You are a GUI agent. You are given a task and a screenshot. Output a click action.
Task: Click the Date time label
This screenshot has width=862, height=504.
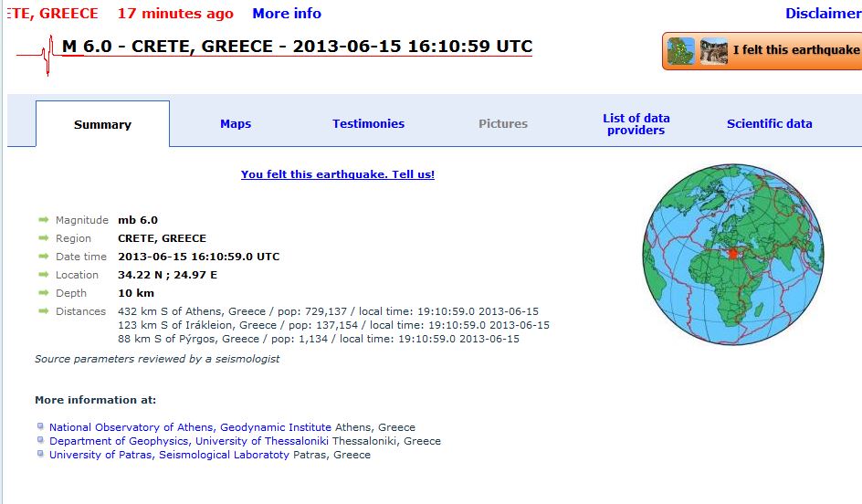pos(80,257)
